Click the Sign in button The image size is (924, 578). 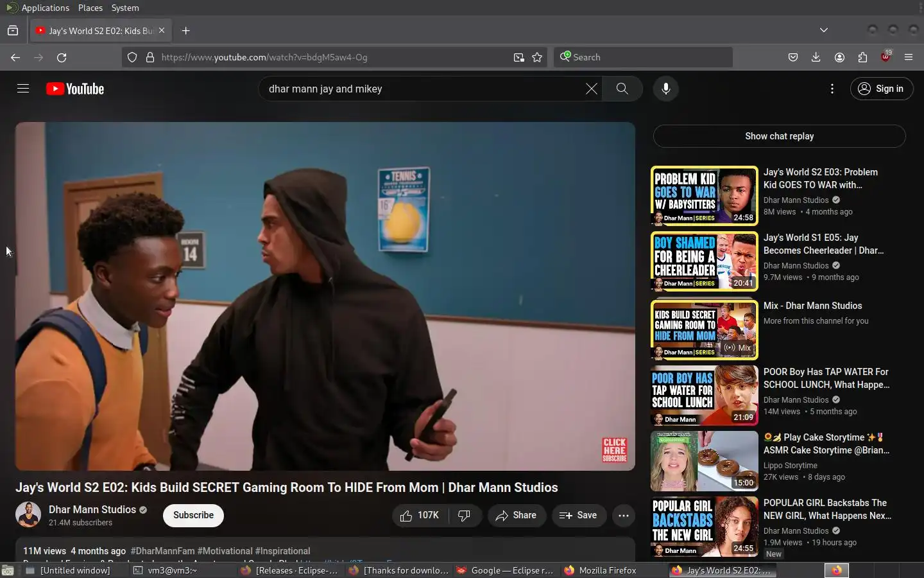[x=882, y=89]
